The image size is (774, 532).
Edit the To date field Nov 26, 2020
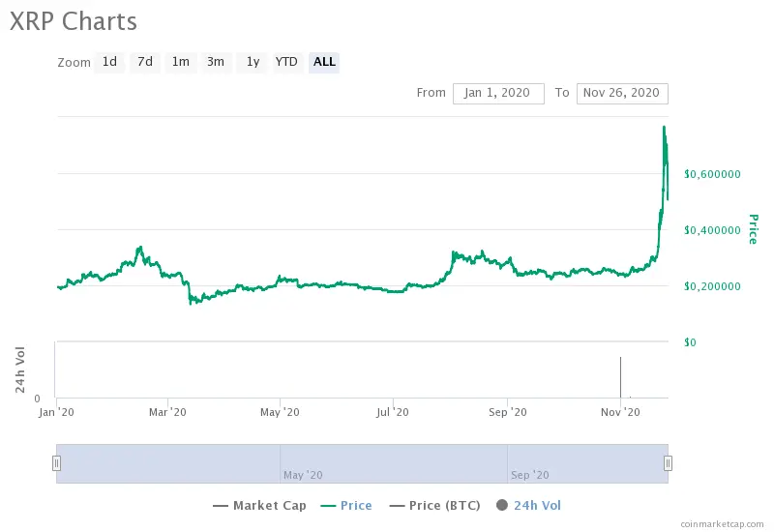click(x=622, y=93)
